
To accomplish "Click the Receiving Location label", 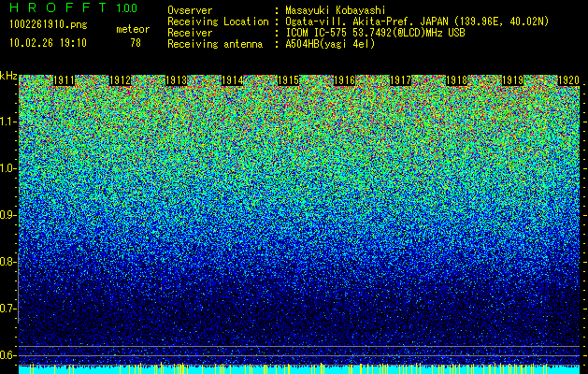I will [218, 22].
